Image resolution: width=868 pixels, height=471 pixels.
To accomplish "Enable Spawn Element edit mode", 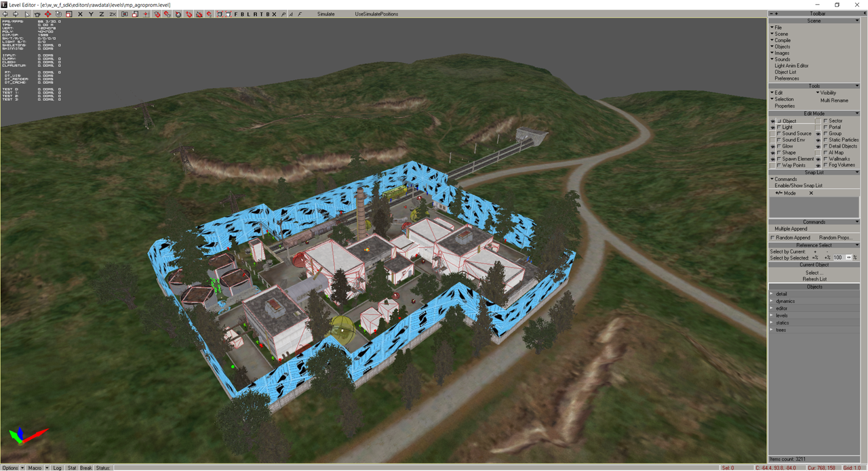I will click(x=779, y=159).
